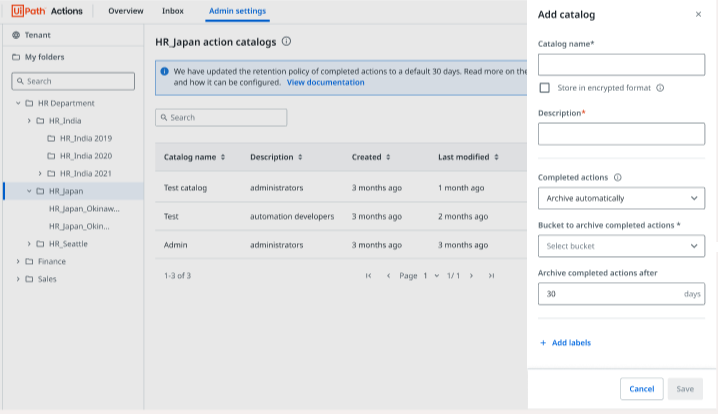
Task: Select the Admin settings tab
Action: click(x=237, y=11)
